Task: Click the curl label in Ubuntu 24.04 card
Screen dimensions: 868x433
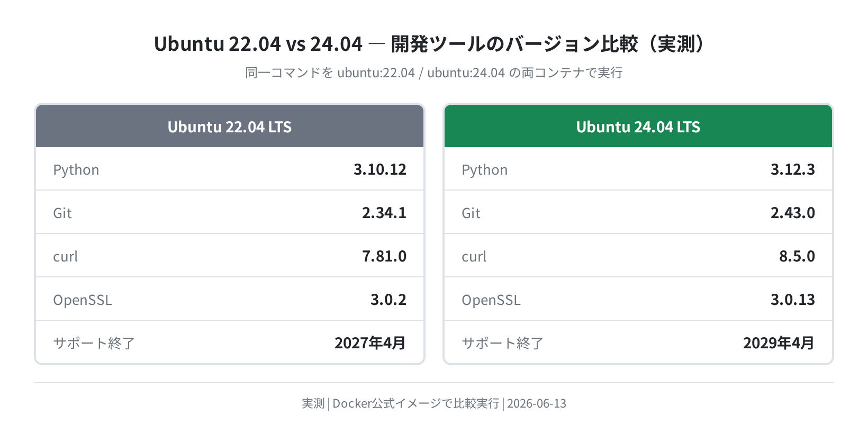Action: pyautogui.click(x=474, y=256)
